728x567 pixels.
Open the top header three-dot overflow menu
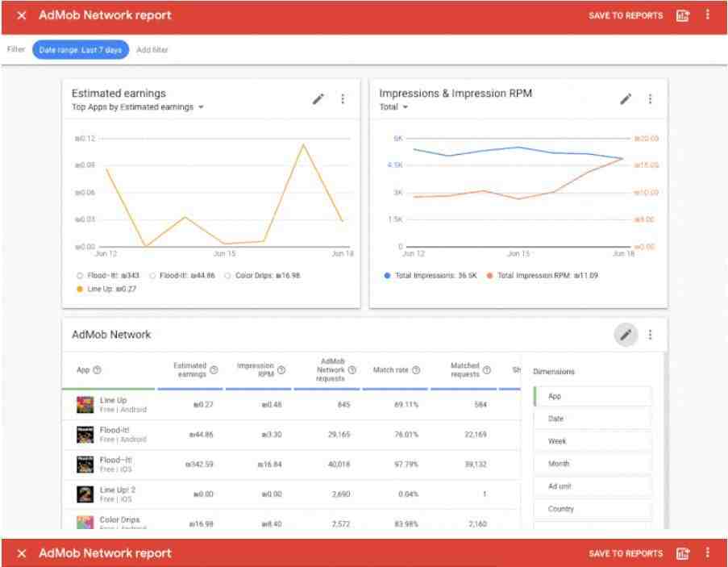point(708,15)
